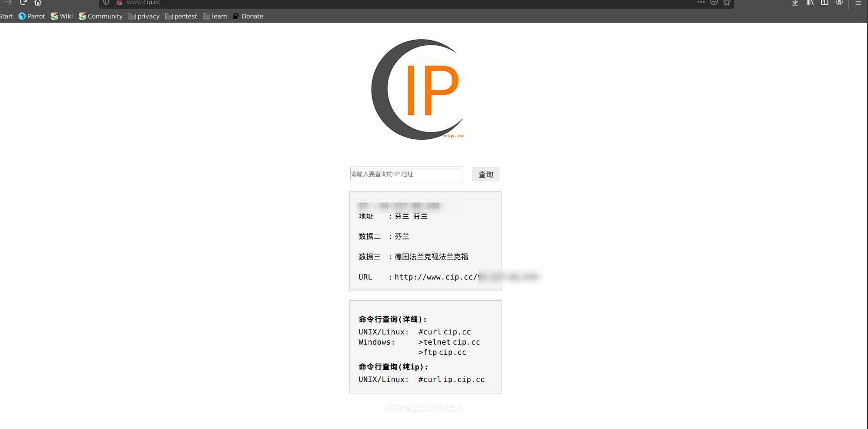Click the 命令行查询(详细) heading
This screenshot has width=868, height=429.
(x=393, y=319)
